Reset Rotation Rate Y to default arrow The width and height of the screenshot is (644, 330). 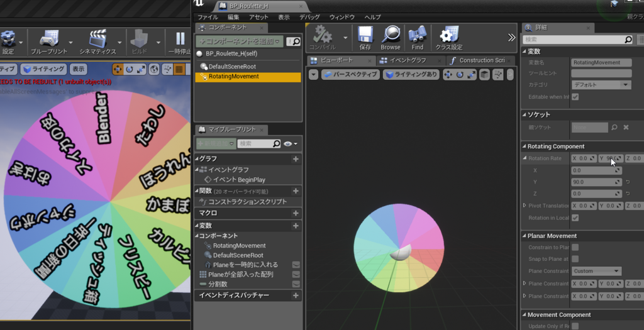click(628, 182)
